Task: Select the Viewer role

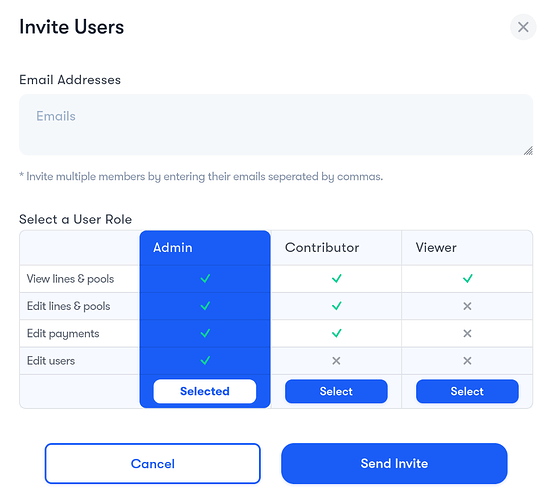Action: pos(467,391)
